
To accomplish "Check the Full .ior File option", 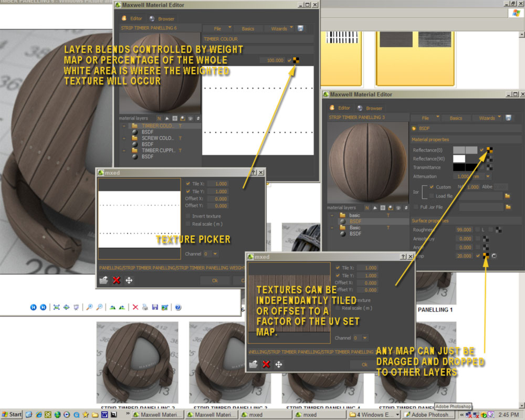I will [x=416, y=207].
